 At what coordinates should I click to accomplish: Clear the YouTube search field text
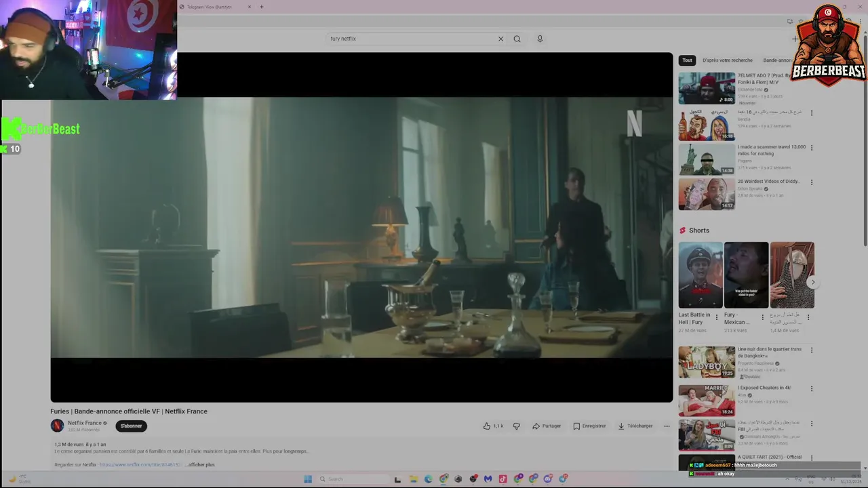point(500,39)
